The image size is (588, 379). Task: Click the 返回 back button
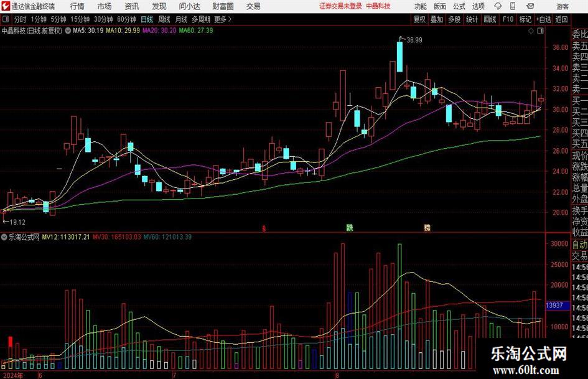click(x=561, y=19)
